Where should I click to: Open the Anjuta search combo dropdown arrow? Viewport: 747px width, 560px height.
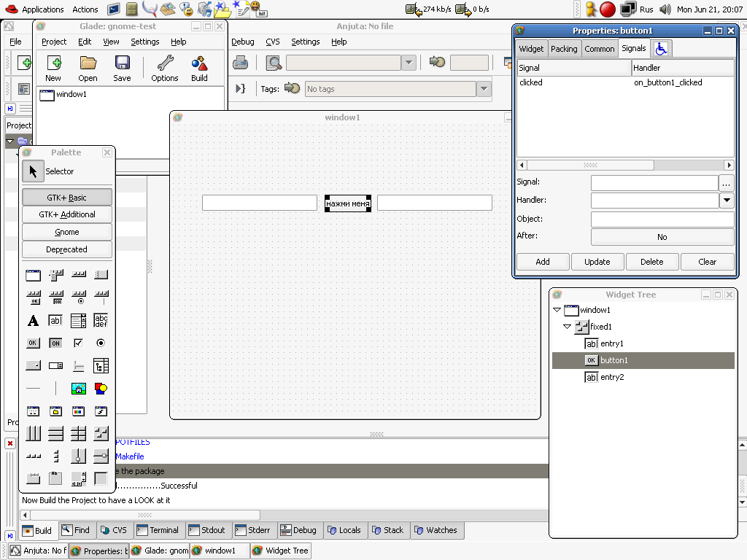pyautogui.click(x=409, y=63)
